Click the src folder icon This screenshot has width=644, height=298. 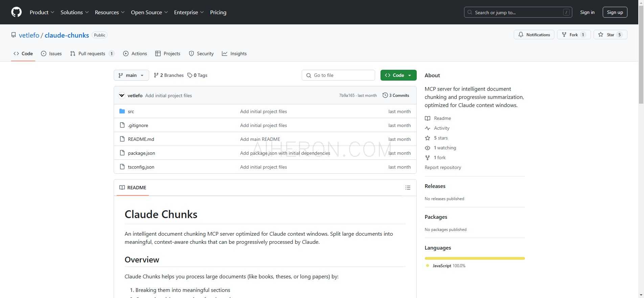(x=122, y=111)
